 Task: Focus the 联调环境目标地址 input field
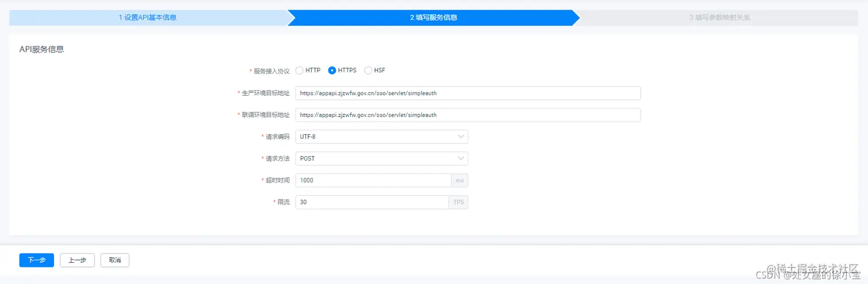[x=468, y=115]
